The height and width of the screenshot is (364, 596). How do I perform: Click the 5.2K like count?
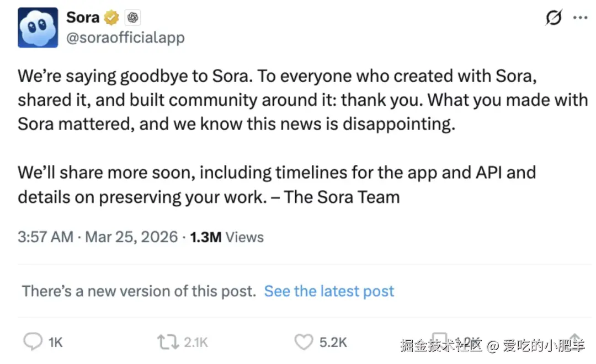coord(334,341)
